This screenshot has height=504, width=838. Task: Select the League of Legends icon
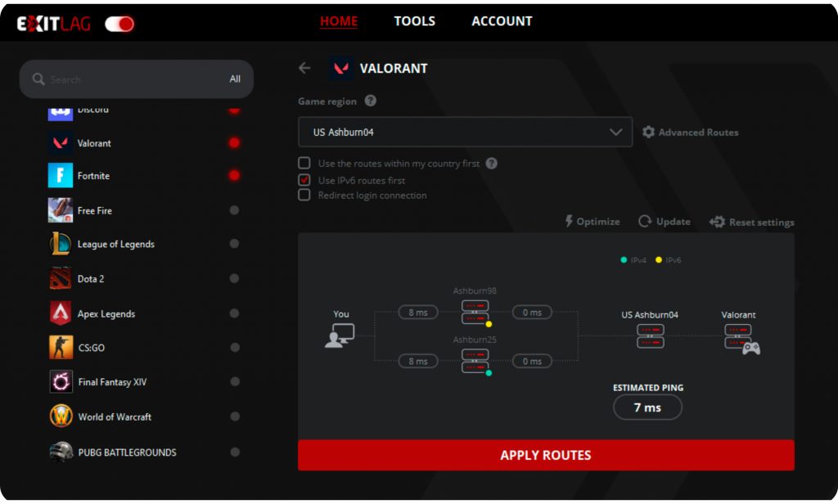pos(61,244)
